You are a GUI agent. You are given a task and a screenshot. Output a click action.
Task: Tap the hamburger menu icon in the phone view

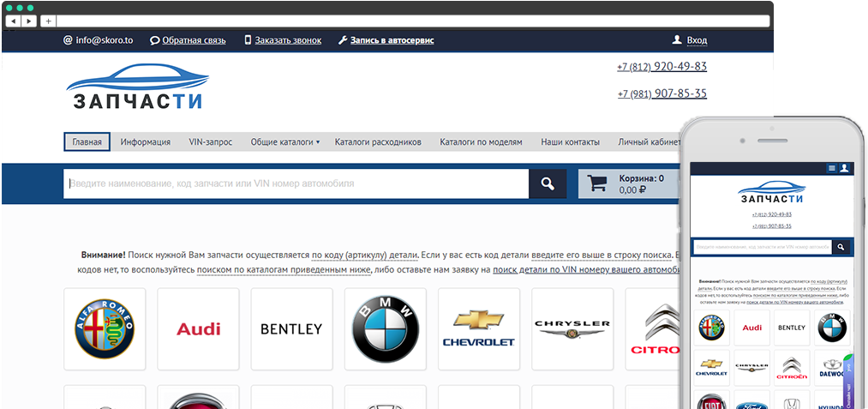click(831, 168)
